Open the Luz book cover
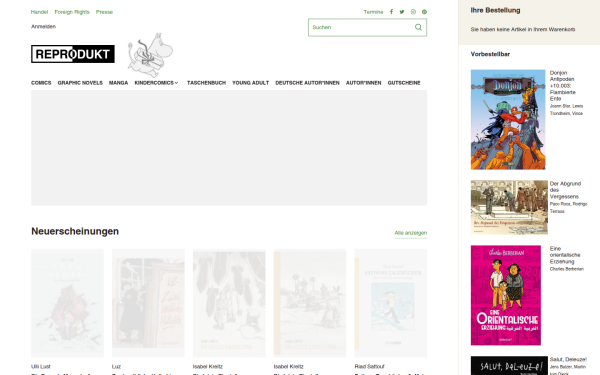 148,303
